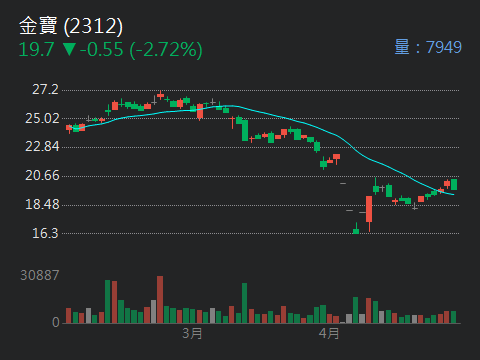Click the tallest red volume bar
This screenshot has width=480, height=360.
[x=160, y=299]
